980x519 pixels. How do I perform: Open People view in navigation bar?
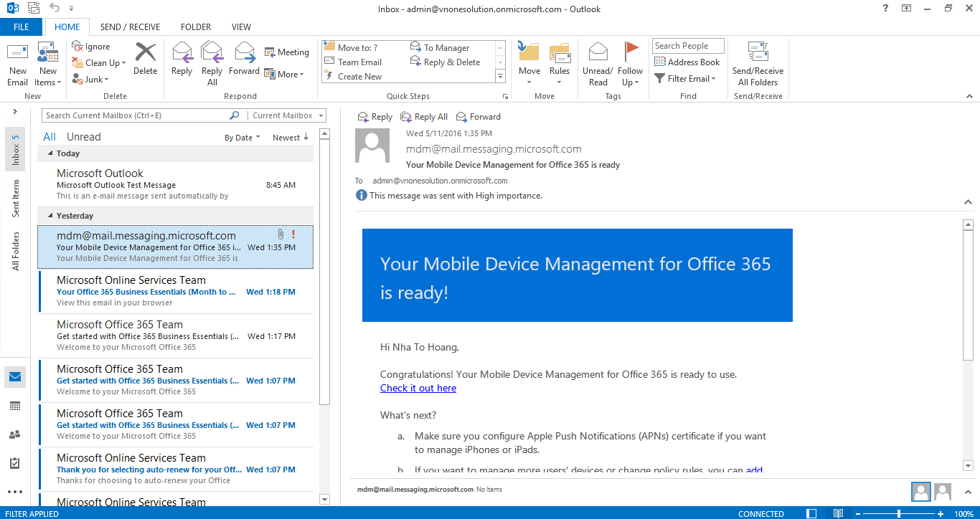pyautogui.click(x=15, y=434)
